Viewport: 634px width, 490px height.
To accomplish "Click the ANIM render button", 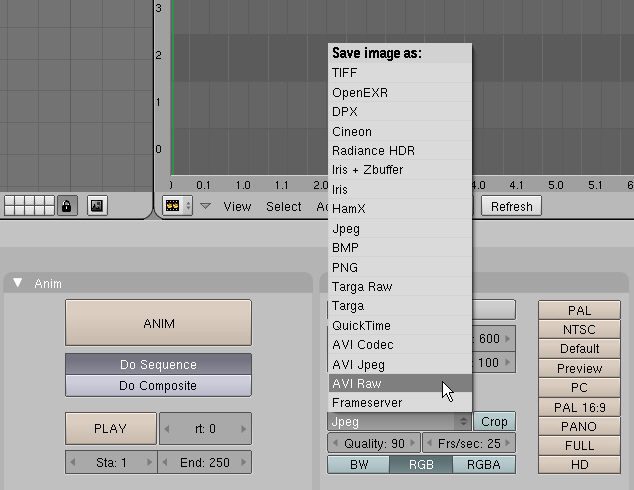I will (x=158, y=323).
